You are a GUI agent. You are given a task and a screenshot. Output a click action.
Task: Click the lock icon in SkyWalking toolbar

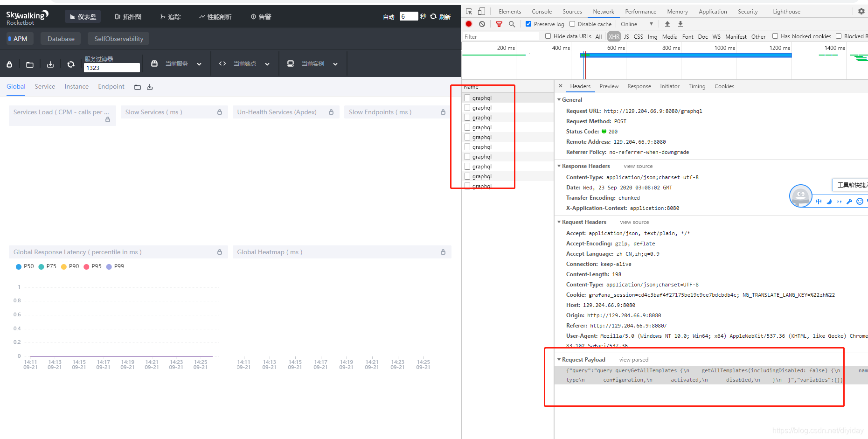click(x=9, y=64)
